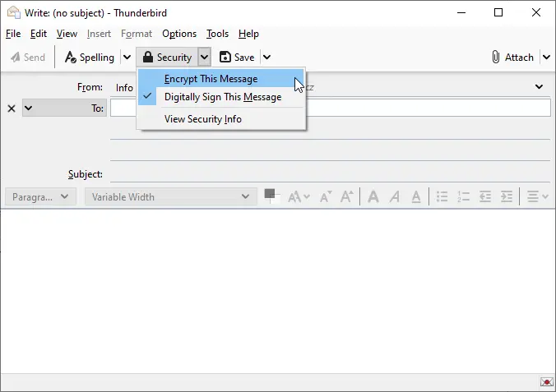Open the Attach dropdown arrow
This screenshot has height=392, width=556.
click(x=546, y=57)
